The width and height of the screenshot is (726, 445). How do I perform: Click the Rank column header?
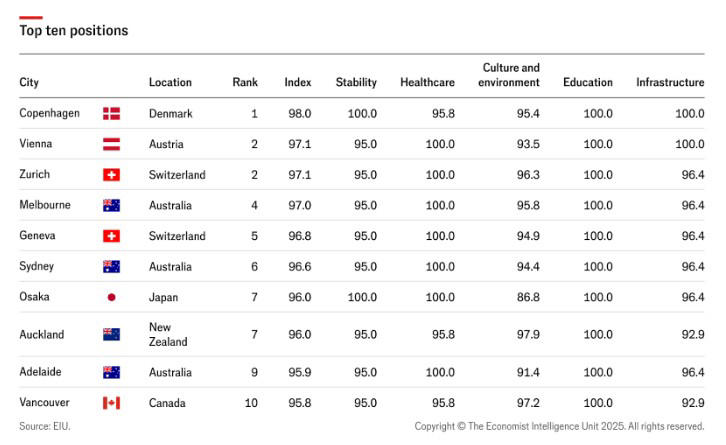pyautogui.click(x=245, y=82)
